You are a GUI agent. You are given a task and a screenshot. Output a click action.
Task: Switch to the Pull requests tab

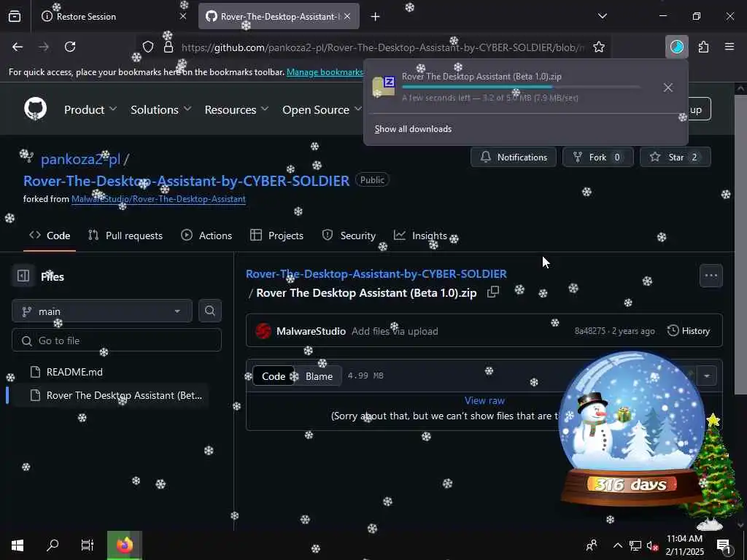coord(125,236)
